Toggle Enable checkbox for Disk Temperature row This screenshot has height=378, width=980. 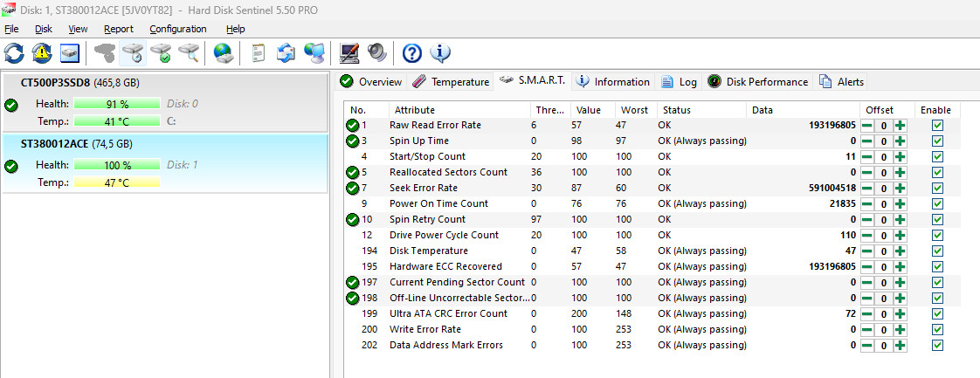937,251
